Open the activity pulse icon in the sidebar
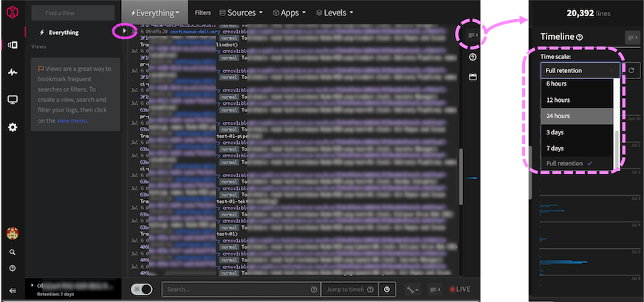The image size is (644, 302). coord(13,72)
